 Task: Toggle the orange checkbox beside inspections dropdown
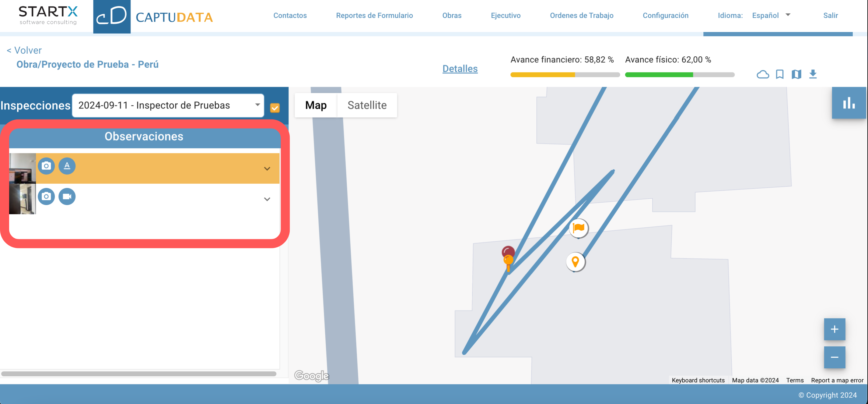[x=275, y=108]
